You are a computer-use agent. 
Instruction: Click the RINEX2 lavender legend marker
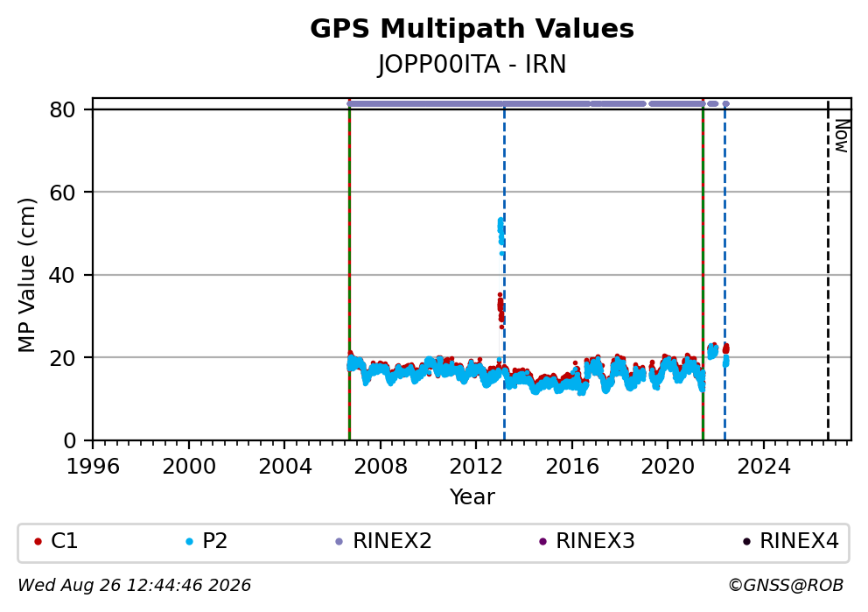pyautogui.click(x=339, y=542)
